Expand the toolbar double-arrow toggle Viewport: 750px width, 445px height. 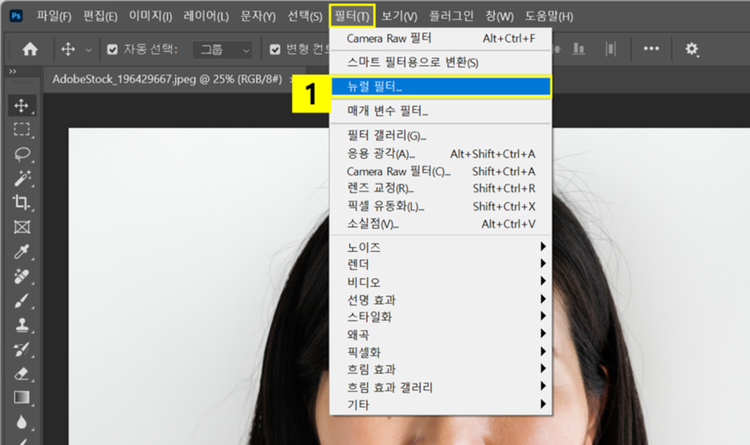coord(13,71)
